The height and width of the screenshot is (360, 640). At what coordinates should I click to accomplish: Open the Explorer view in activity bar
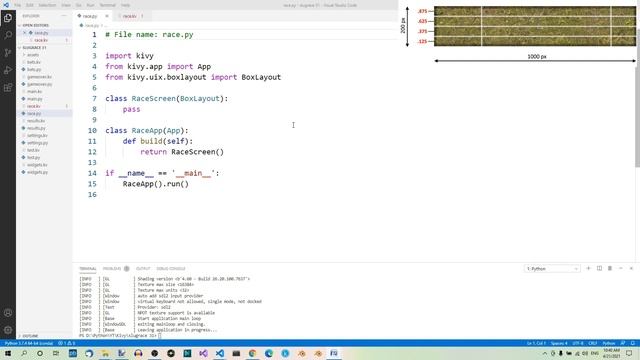[x=8, y=18]
